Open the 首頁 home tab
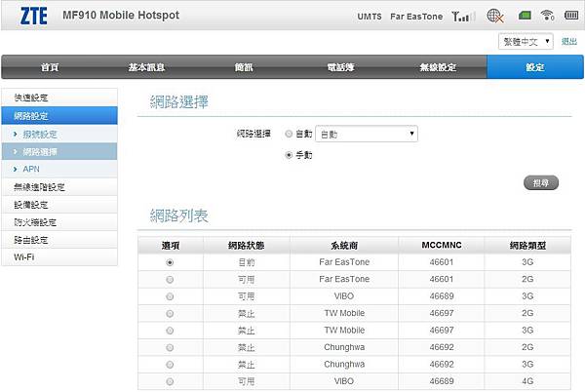 (x=50, y=67)
